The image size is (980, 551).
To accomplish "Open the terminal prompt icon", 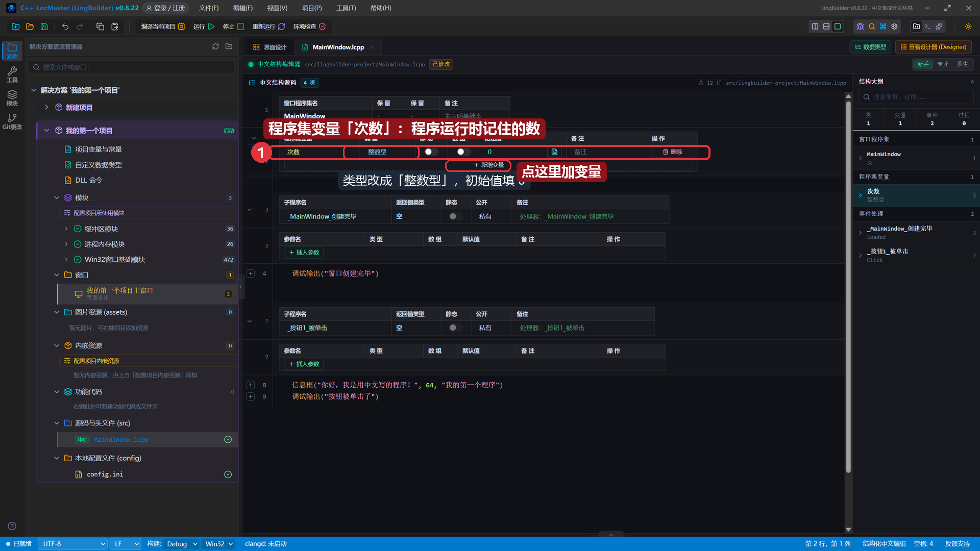I will 927,27.
